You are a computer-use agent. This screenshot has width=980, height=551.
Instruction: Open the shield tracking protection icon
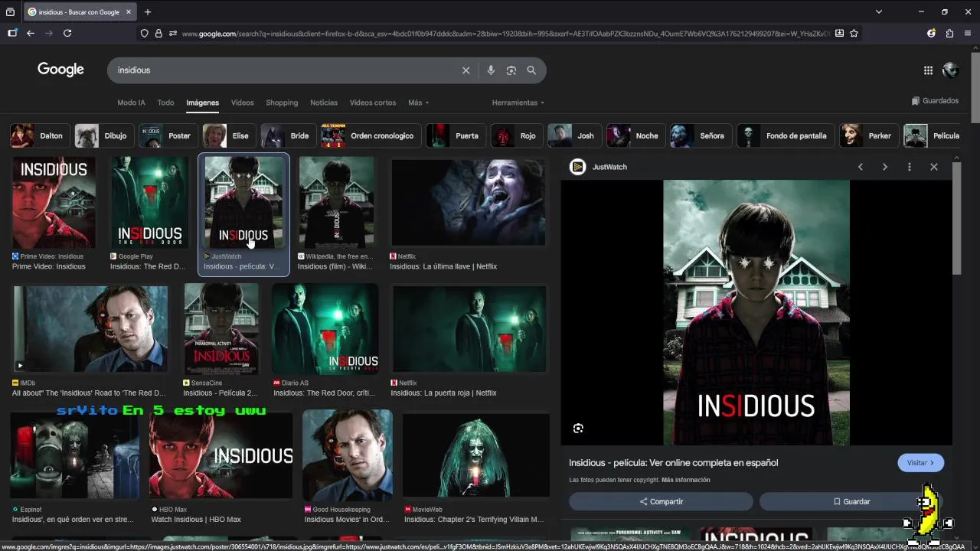pos(144,34)
